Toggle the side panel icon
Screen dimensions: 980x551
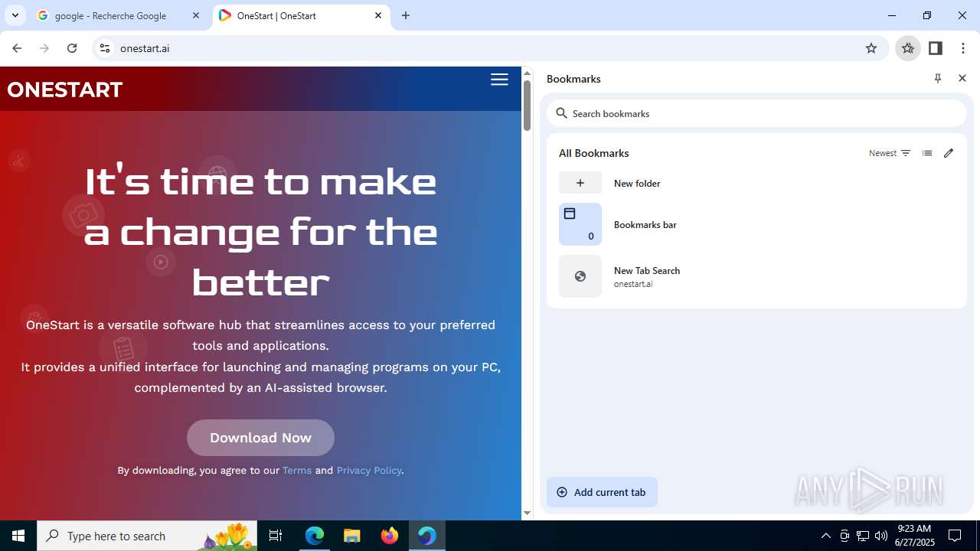click(x=936, y=48)
